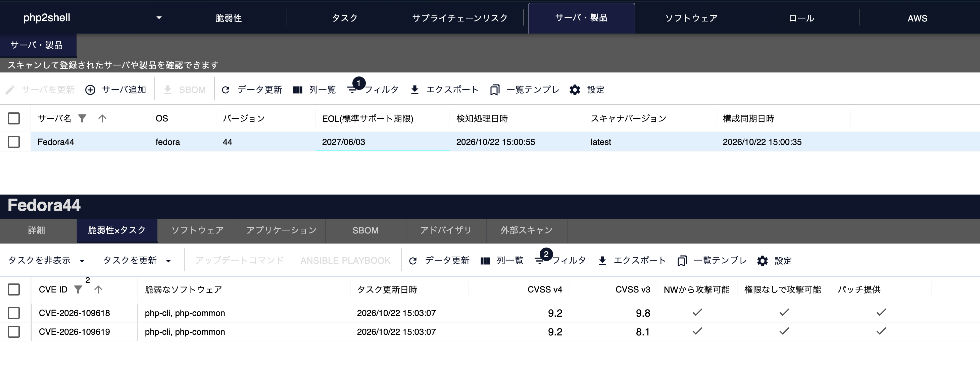Viewport: 980px width, 373px height.
Task: Open the lower 設定 gear icon
Action: click(x=763, y=260)
